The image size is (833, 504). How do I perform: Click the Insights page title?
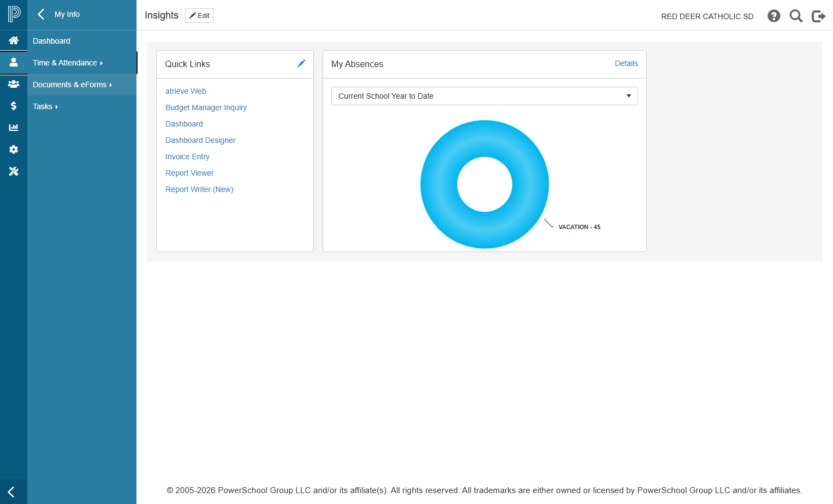(162, 15)
